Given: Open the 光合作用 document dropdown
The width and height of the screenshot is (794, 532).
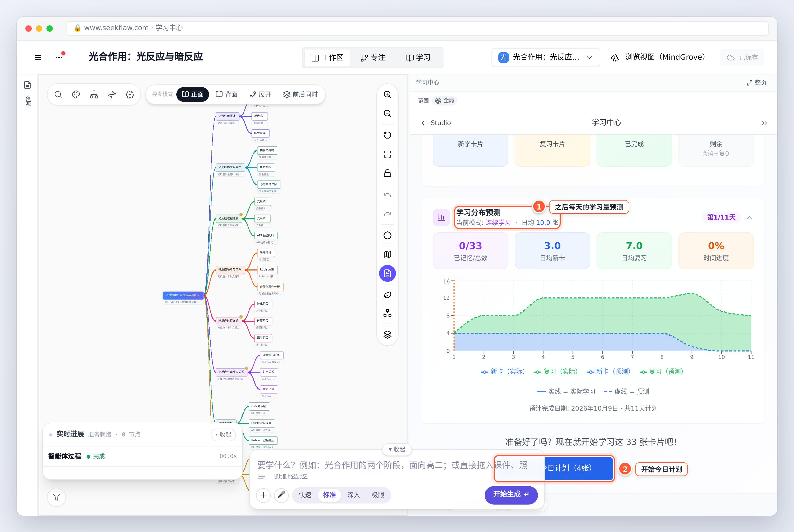Looking at the screenshot, I should click(x=546, y=57).
